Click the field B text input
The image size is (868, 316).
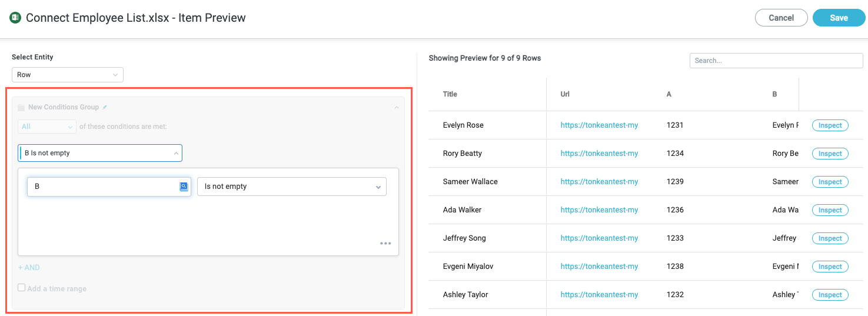click(x=103, y=187)
